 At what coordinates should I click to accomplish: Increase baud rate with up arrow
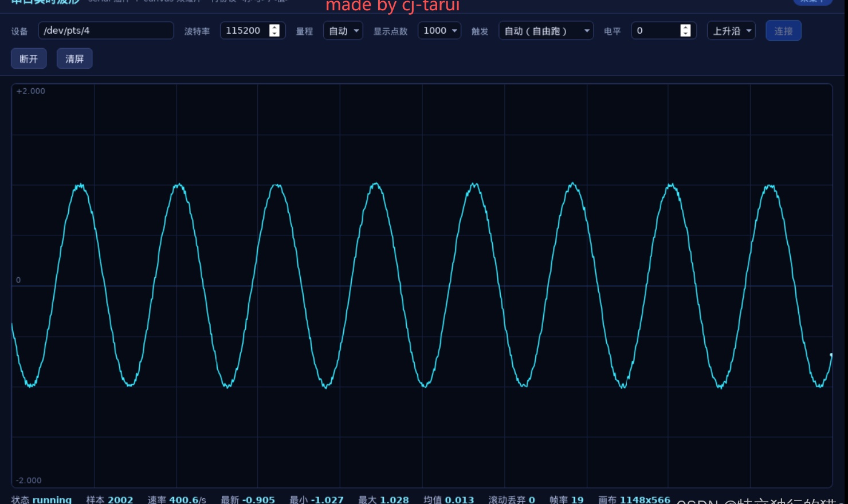[274, 27]
